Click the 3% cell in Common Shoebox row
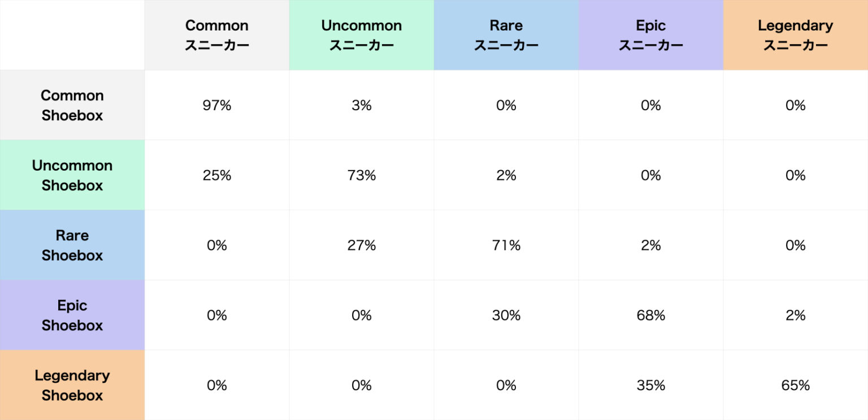The height and width of the screenshot is (420, 868). pos(362,105)
